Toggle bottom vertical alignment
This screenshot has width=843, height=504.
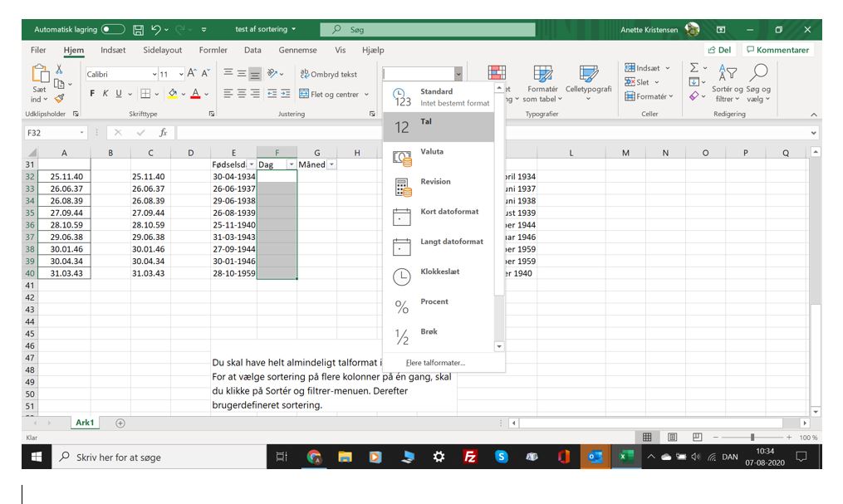click(x=255, y=74)
